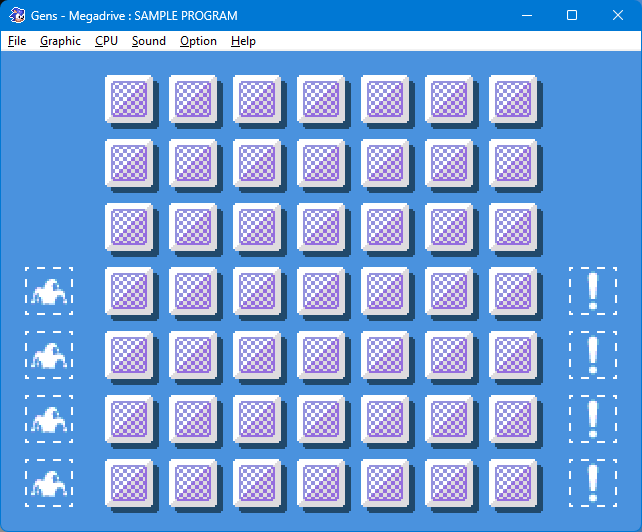The image size is (642, 532).
Task: Click the fourth tile in the top row
Action: [x=321, y=99]
